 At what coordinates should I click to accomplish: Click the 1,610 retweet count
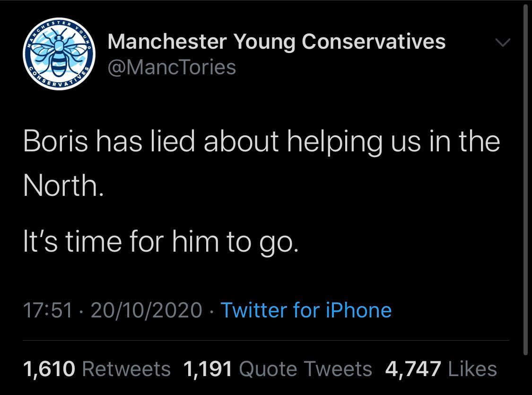[x=49, y=369]
